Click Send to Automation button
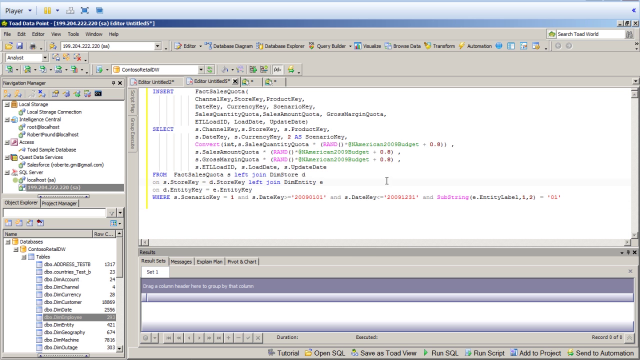The height and width of the screenshot is (360, 640). pyautogui.click(x=600, y=353)
